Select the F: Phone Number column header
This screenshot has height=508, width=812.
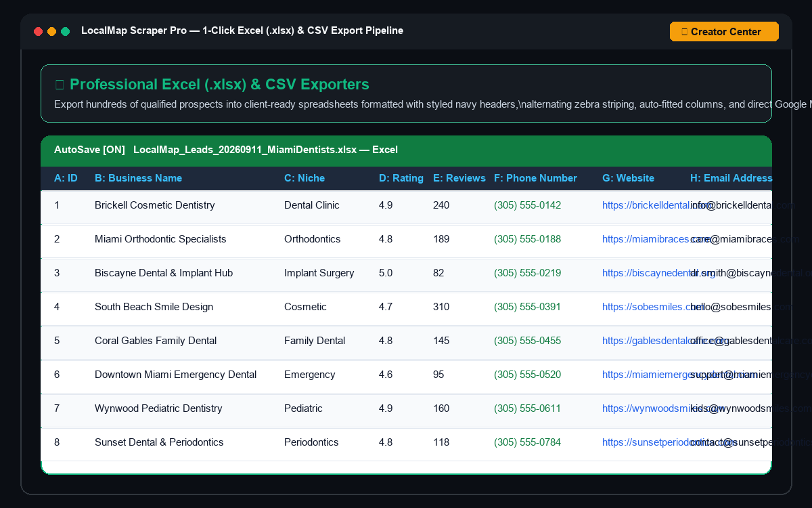535,178
